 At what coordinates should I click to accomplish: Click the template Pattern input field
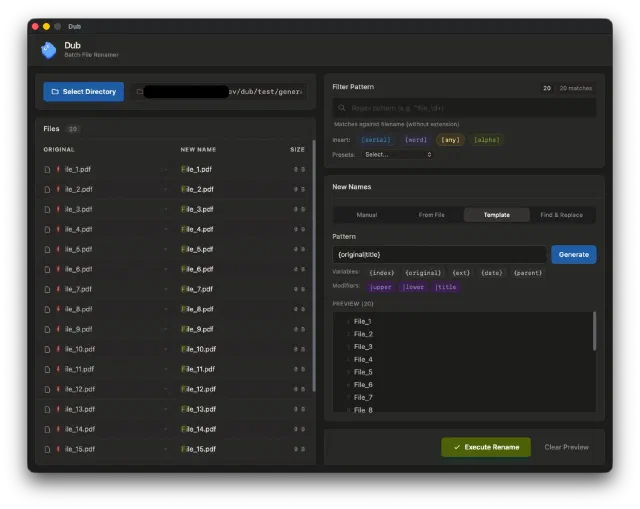point(440,255)
